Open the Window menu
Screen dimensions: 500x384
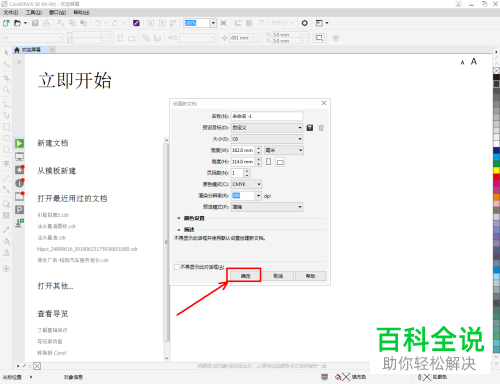point(57,12)
